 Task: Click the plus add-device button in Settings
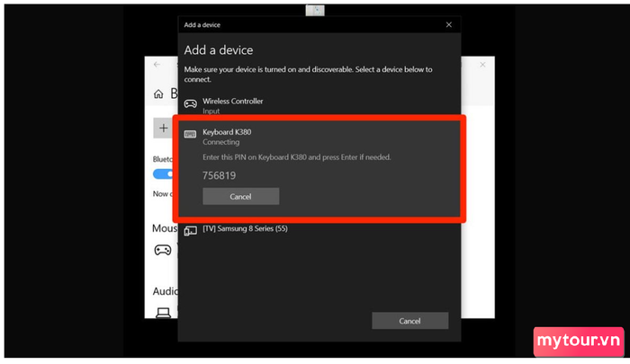[x=163, y=128]
